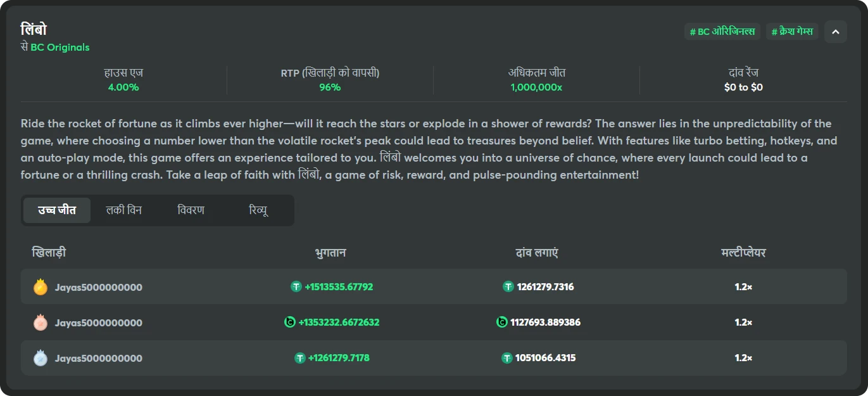Click the +1353232.6672632 payout amount

pyautogui.click(x=339, y=323)
